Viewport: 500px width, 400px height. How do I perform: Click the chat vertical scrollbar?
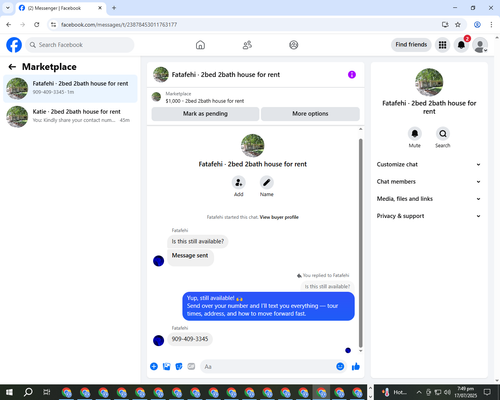coord(360,243)
